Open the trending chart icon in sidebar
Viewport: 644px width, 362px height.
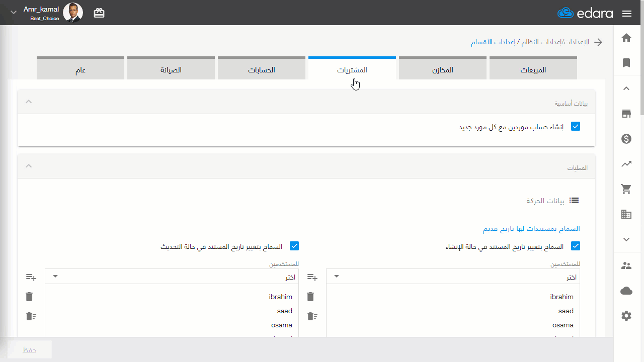point(626,164)
